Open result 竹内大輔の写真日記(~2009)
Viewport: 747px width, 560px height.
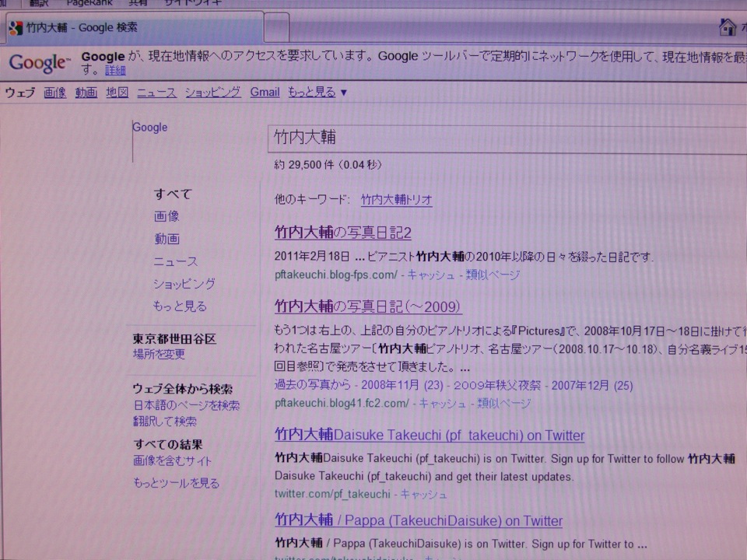pos(368,306)
